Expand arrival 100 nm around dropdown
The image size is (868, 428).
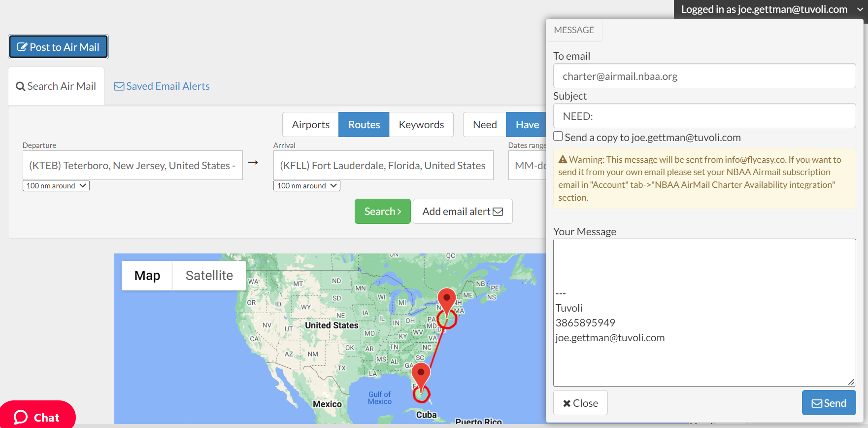[x=306, y=186]
